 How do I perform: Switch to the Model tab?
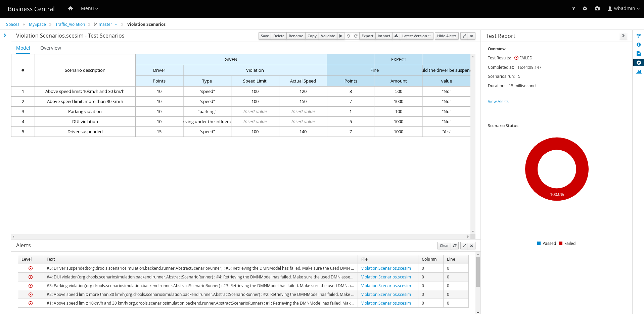tap(23, 48)
